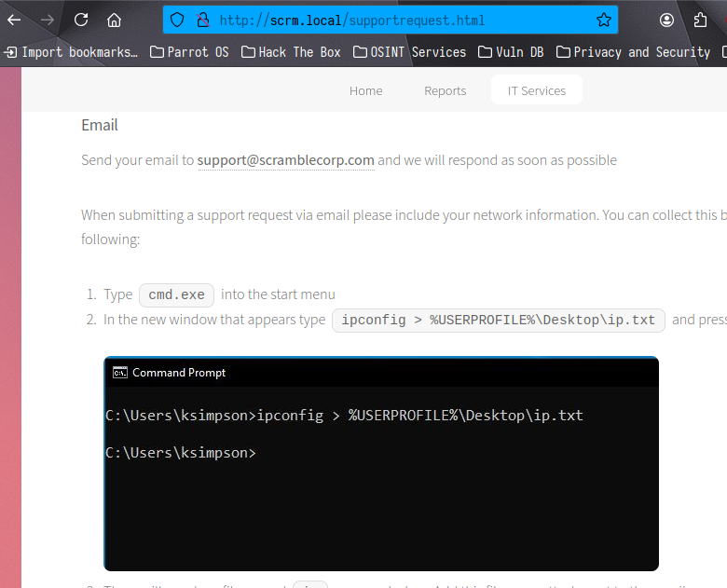Open OSINT Services bookmark folder
Image resolution: width=727 pixels, height=588 pixels.
click(409, 52)
